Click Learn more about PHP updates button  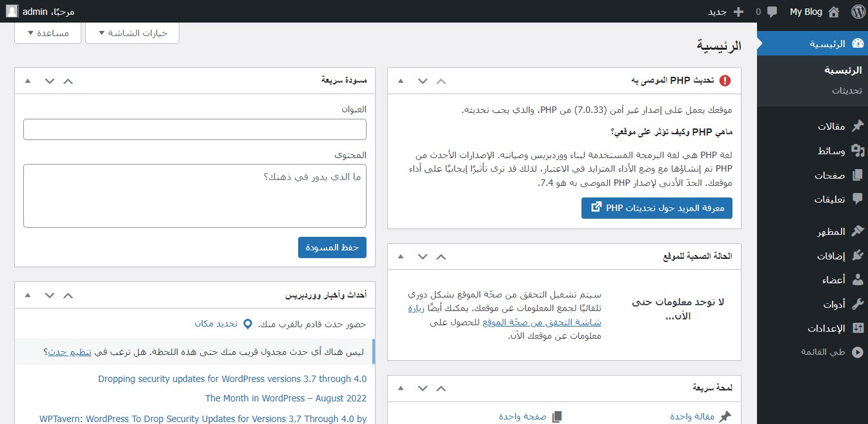[x=656, y=208]
